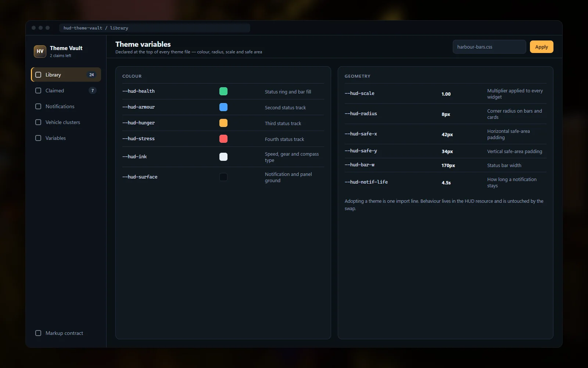
Task: Click the Vehicle clusters sidebar icon
Action: click(38, 122)
